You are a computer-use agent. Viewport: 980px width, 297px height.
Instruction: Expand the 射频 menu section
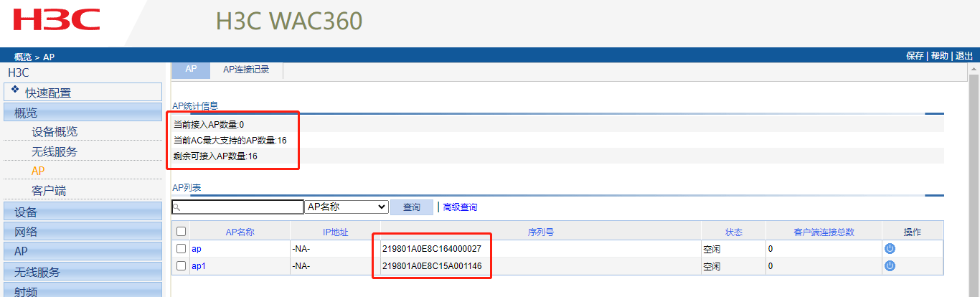(x=83, y=291)
